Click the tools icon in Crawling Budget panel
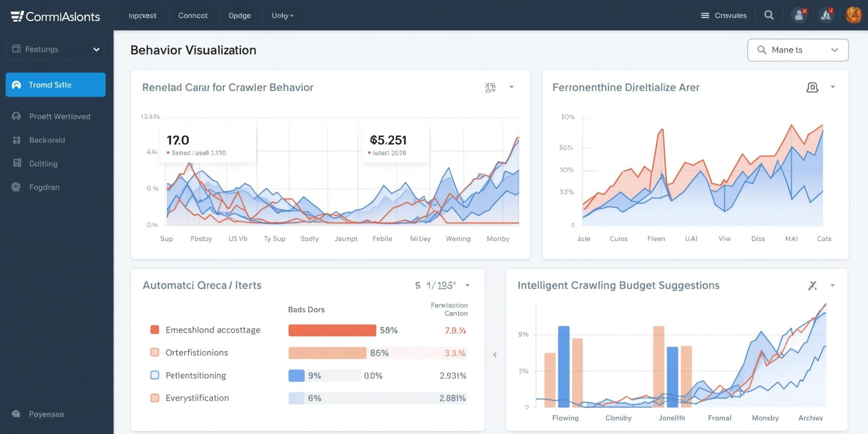The width and height of the screenshot is (868, 434). coord(812,286)
